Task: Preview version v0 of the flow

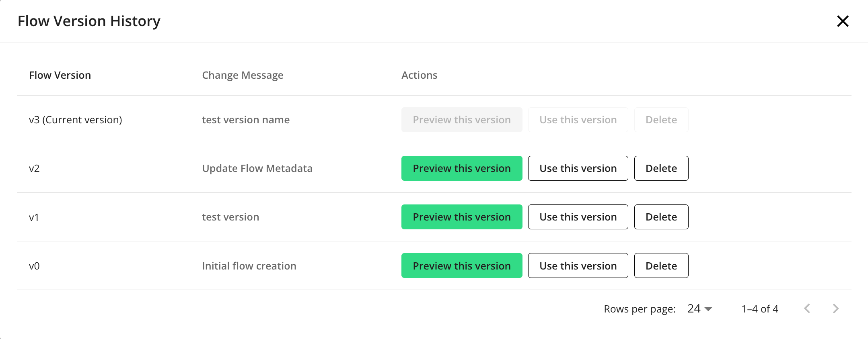Action: tap(461, 265)
